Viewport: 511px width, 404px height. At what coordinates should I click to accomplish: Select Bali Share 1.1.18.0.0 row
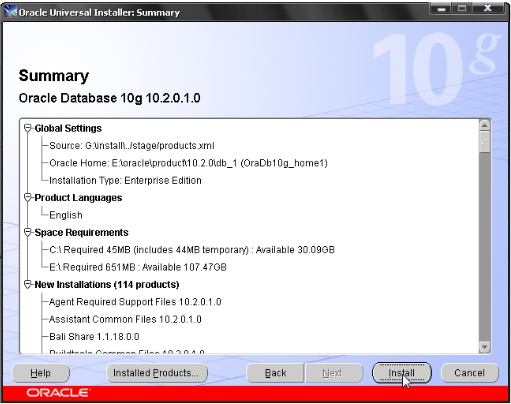94,336
